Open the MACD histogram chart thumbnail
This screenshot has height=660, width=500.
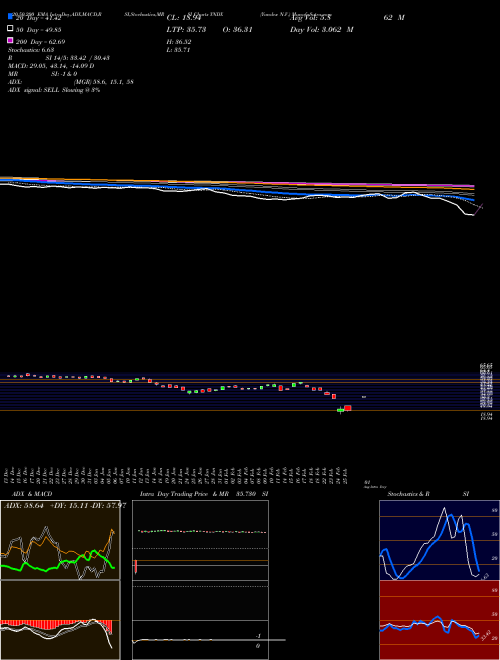60,620
